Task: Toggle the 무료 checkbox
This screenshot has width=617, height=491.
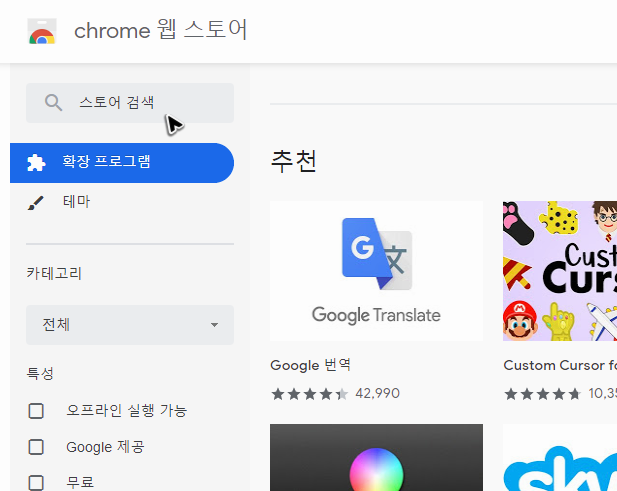Action: (36, 483)
